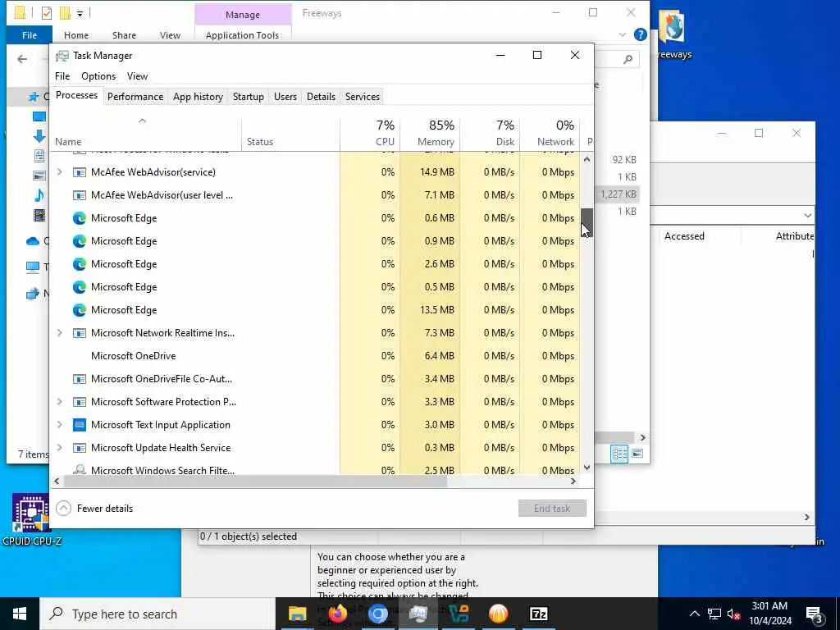This screenshot has width=840, height=630.
Task: Switch File Explorer to details view icon
Action: [619, 454]
